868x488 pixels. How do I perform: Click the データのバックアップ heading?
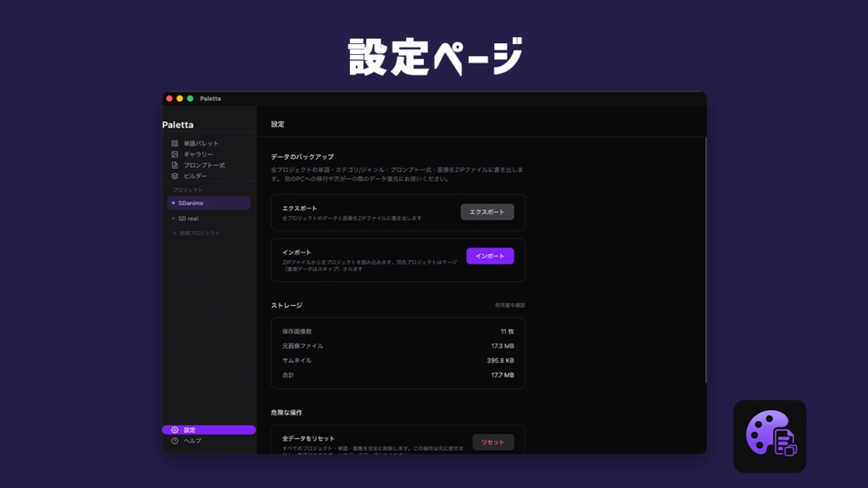[303, 157]
